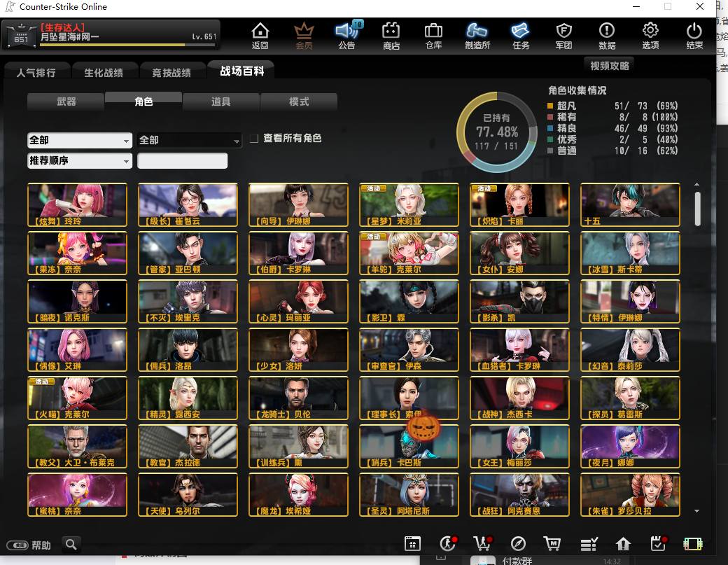
Task: Open the 制造所 crafting icon
Action: [x=477, y=36]
